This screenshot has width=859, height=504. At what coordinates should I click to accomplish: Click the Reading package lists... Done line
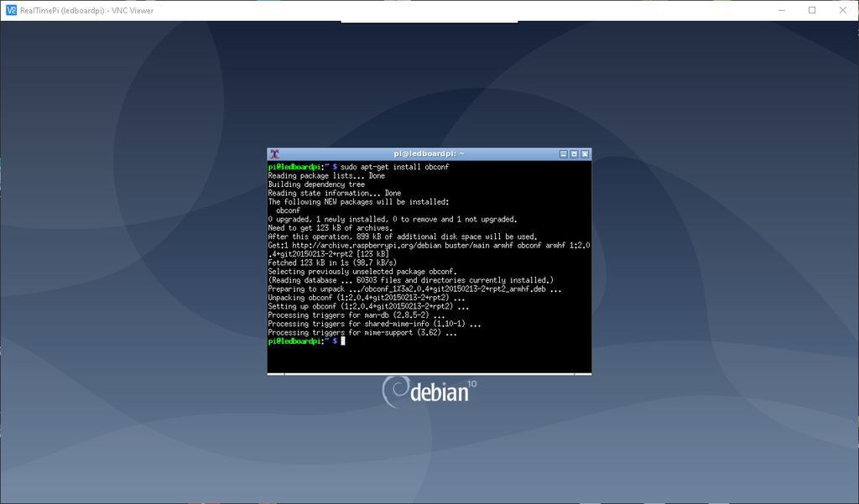coord(326,175)
